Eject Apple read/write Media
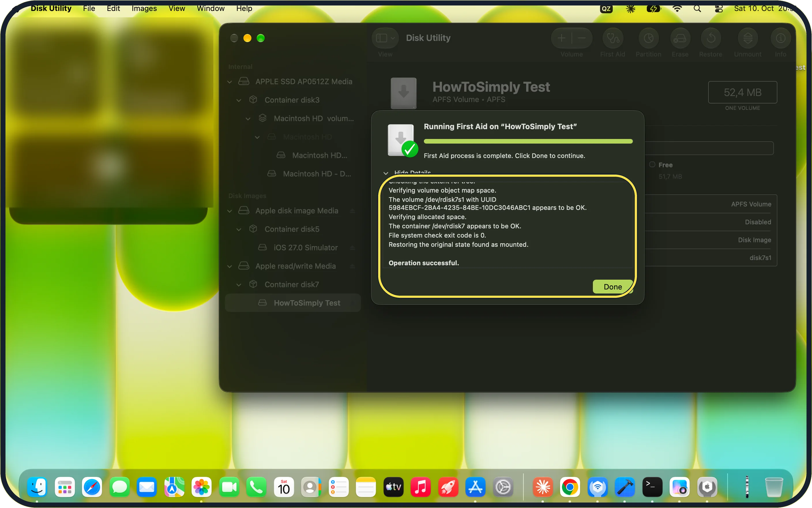 (352, 266)
